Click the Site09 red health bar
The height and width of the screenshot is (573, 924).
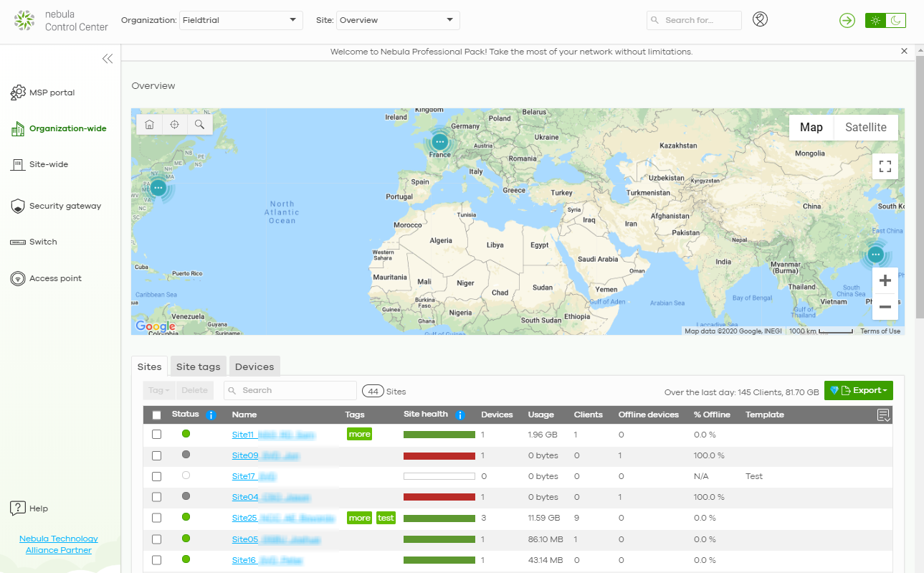point(439,455)
